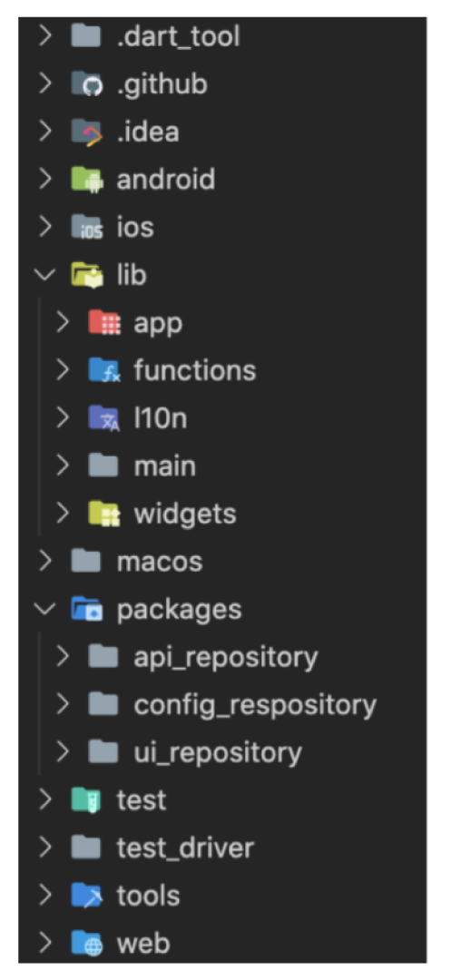Click the web folder globe icon

[86, 943]
